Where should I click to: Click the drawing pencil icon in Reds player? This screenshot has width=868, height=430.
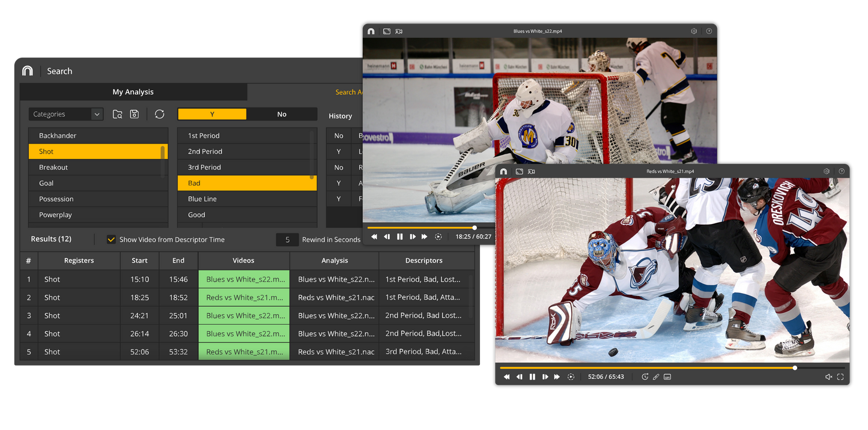point(656,377)
